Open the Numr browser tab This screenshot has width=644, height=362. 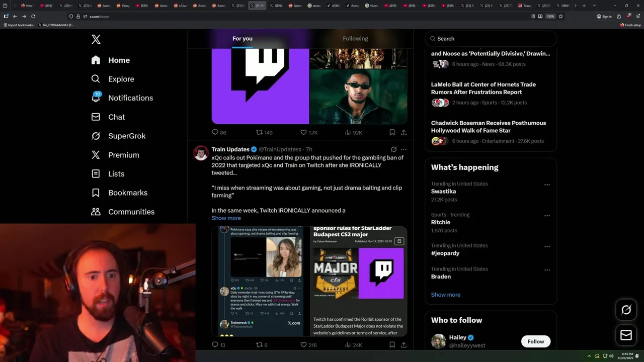pyautogui.click(x=372, y=6)
